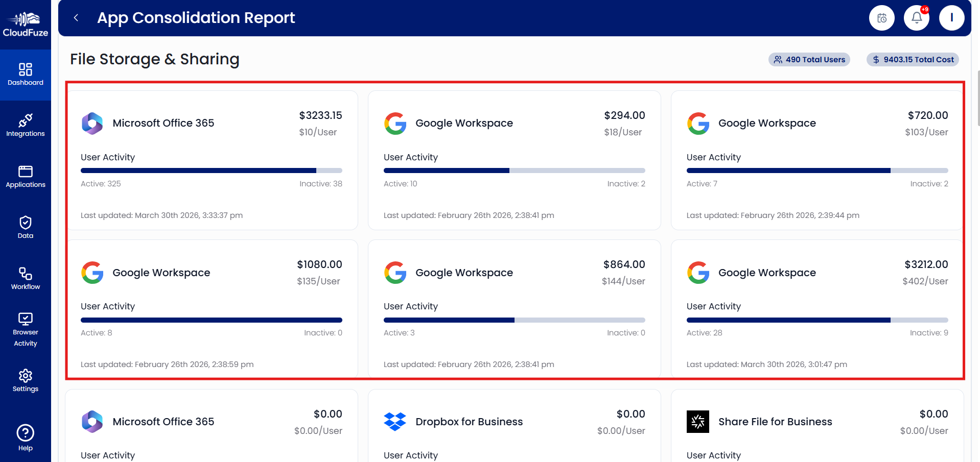Open Settings from the sidebar
The image size is (980, 462).
26,380
